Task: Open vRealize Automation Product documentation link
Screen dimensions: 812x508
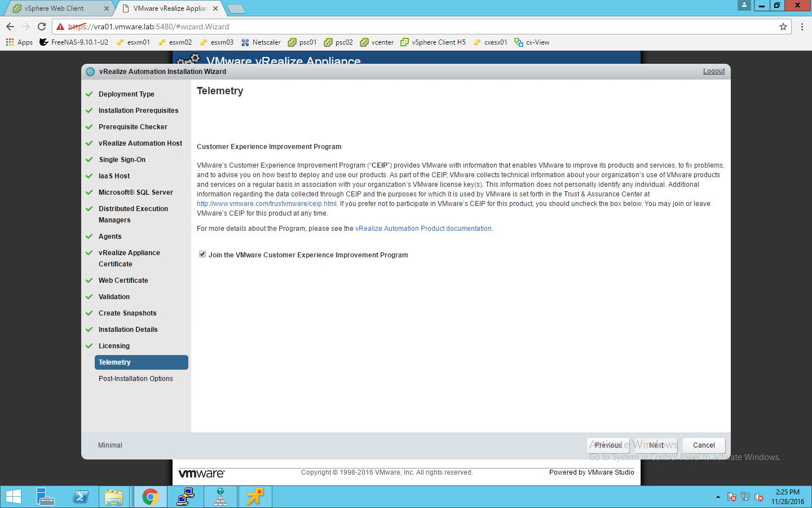Action: pyautogui.click(x=423, y=229)
